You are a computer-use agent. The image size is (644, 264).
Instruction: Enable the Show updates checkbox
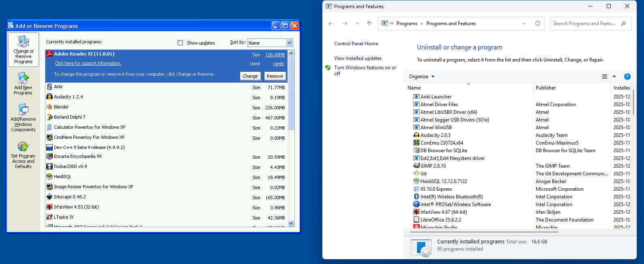[180, 43]
